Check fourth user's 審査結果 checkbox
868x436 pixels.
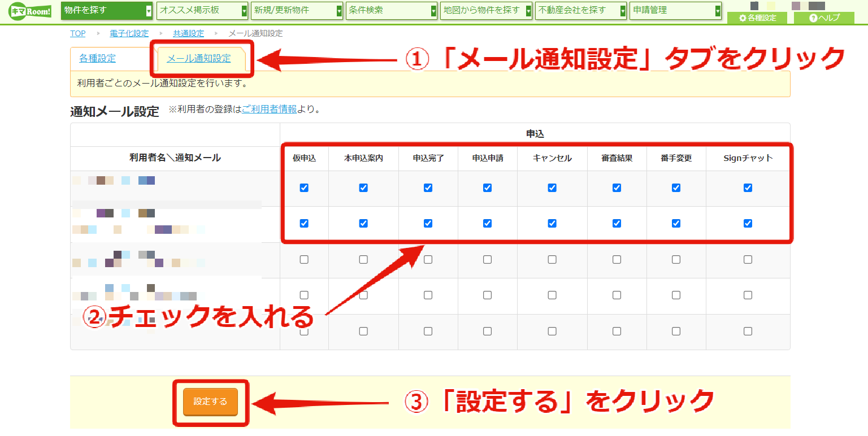(x=617, y=295)
